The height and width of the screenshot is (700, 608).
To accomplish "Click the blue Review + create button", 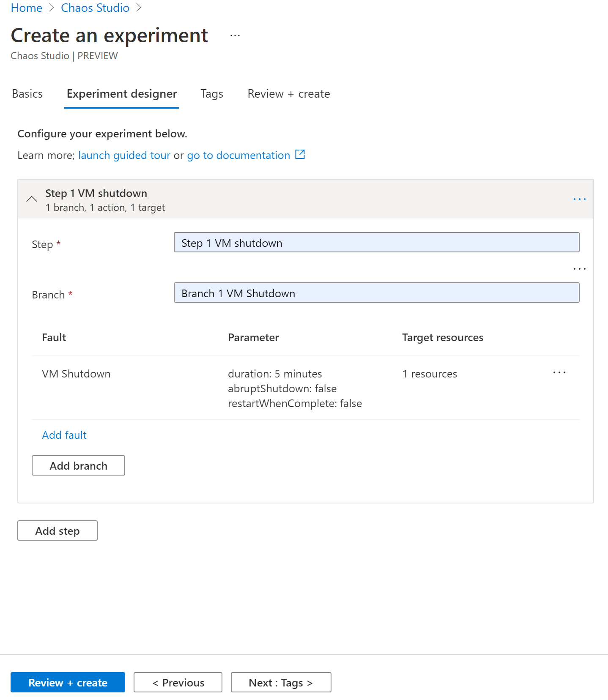I will coord(68,682).
